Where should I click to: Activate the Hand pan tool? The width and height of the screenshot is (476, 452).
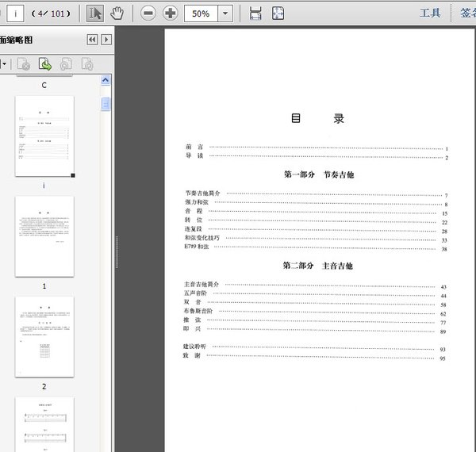[117, 13]
